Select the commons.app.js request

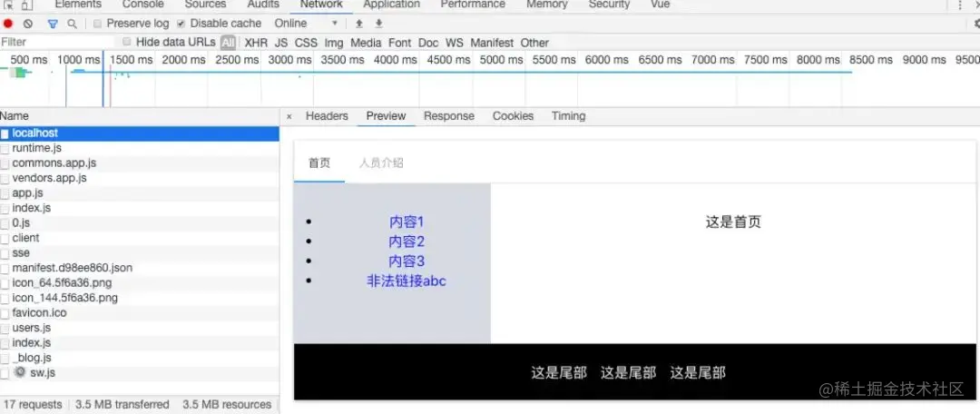[x=140, y=163]
